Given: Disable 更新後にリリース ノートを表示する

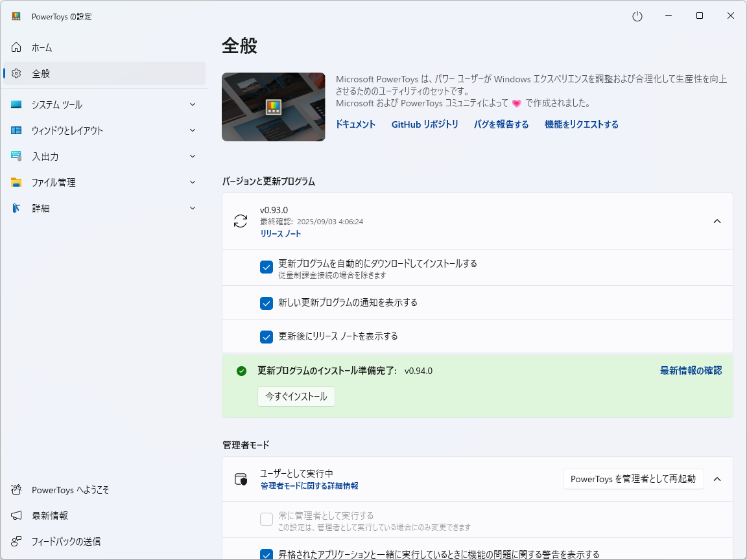Looking at the screenshot, I should (267, 336).
